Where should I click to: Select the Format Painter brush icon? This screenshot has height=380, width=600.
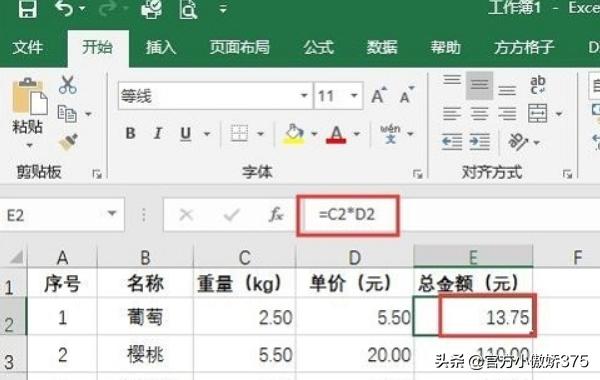coord(68,142)
